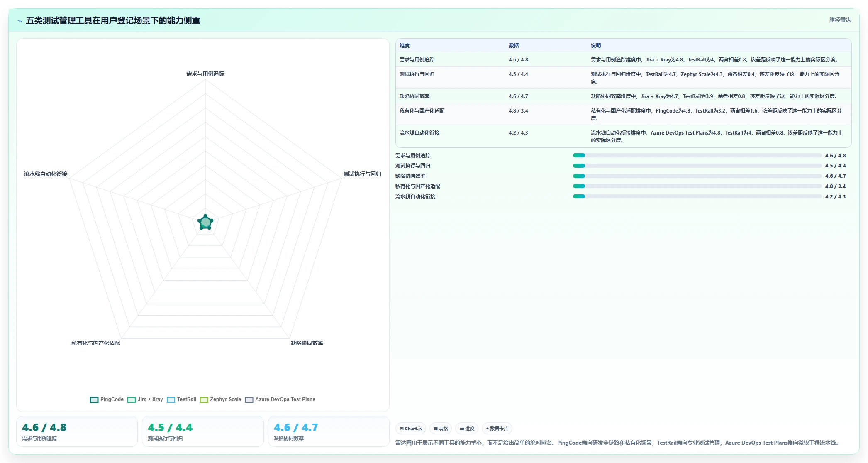Click the title icon beside the heading

(20, 21)
